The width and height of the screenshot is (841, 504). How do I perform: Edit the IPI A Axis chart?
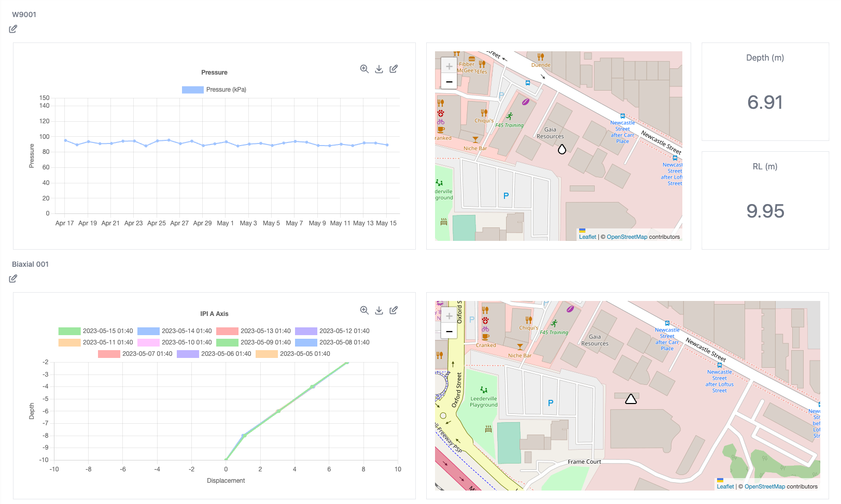[394, 310]
